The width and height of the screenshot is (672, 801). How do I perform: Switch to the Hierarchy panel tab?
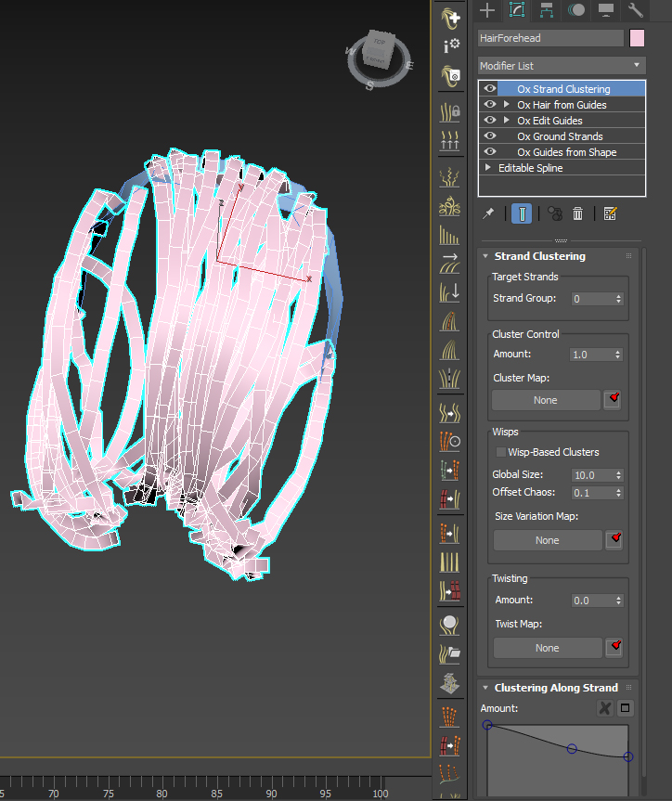click(x=547, y=10)
